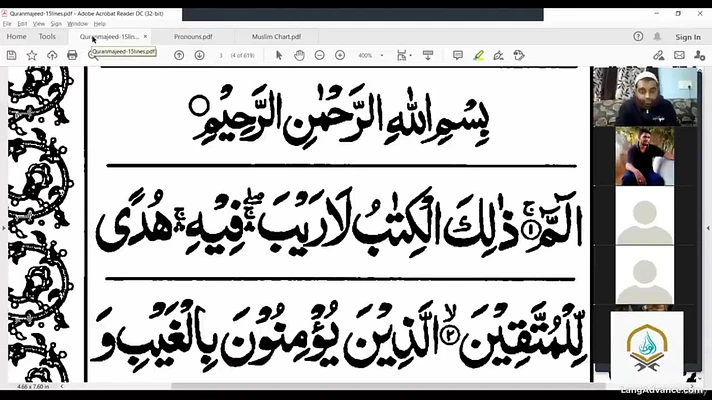
Task: Click the mosque logo thumbnail
Action: pyautogui.click(x=647, y=346)
